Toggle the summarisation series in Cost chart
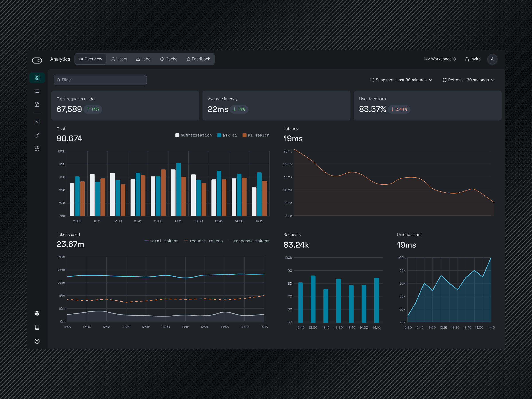 point(193,135)
